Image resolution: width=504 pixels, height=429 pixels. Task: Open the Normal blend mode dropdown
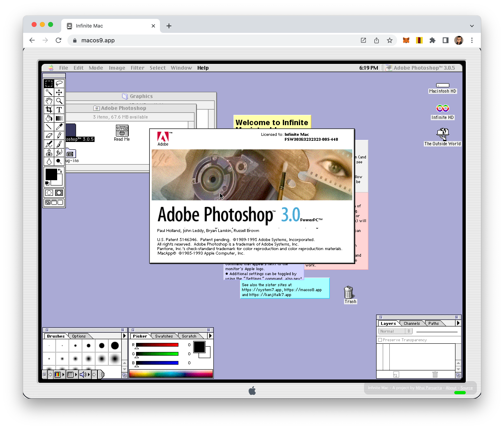click(x=395, y=331)
